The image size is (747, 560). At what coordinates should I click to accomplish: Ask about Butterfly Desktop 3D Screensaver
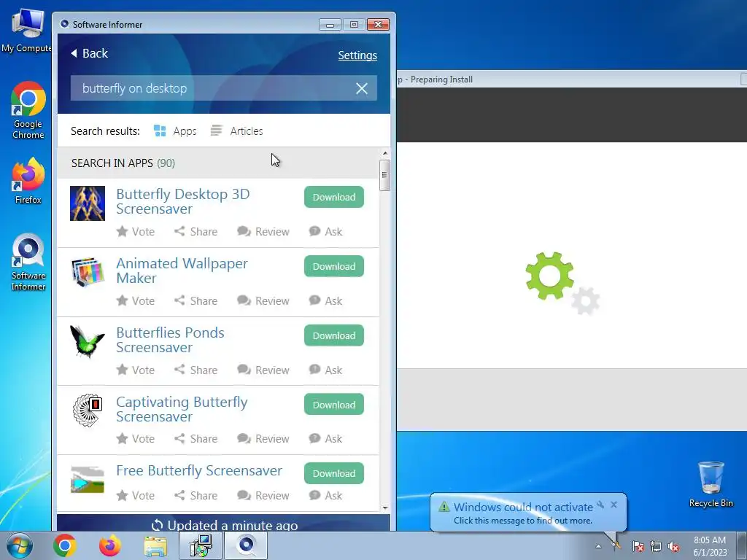point(325,231)
